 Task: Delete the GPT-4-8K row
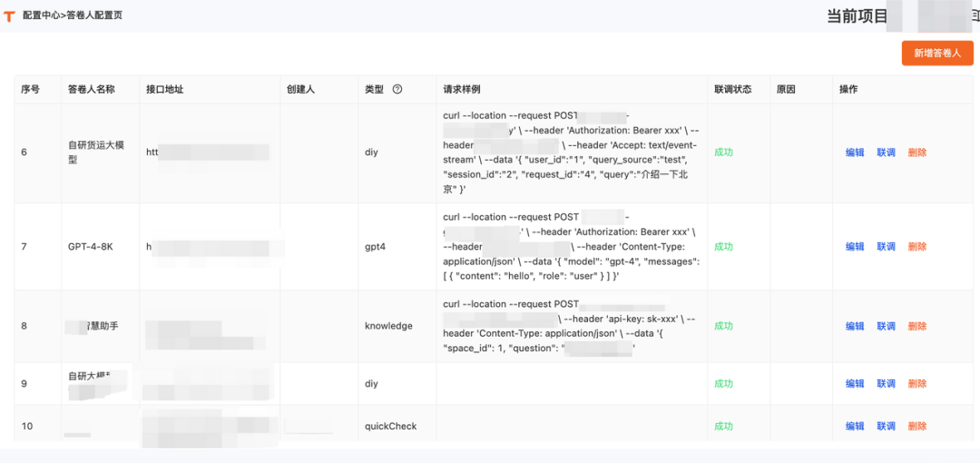pyautogui.click(x=916, y=247)
